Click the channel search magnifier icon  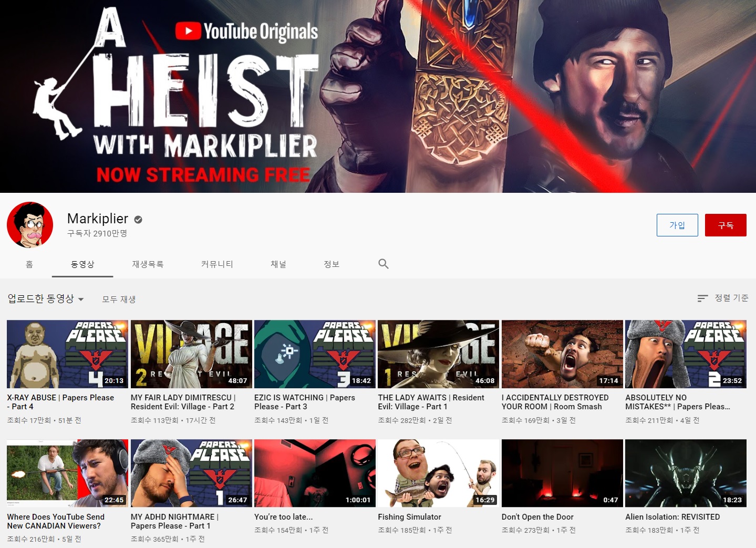click(x=384, y=264)
